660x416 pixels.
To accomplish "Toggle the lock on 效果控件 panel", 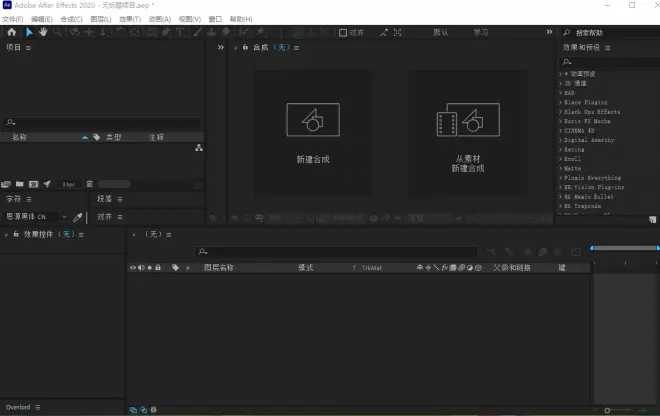I will pos(16,234).
